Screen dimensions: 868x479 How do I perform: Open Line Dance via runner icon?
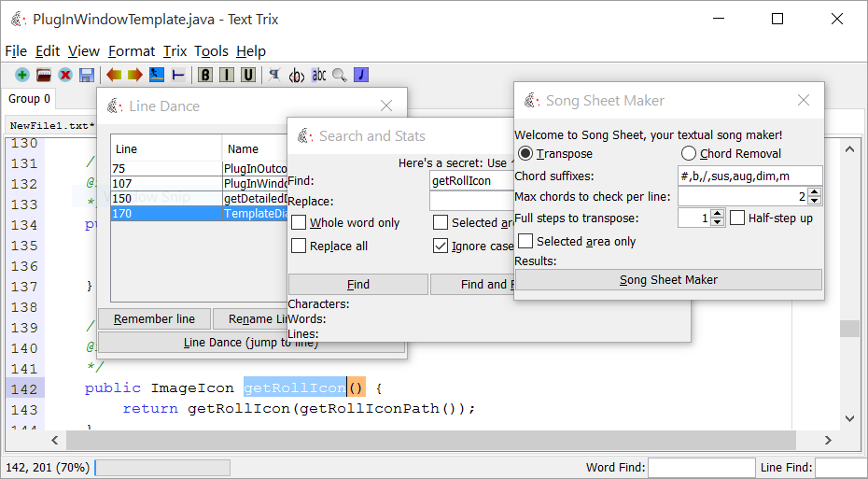tap(157, 75)
